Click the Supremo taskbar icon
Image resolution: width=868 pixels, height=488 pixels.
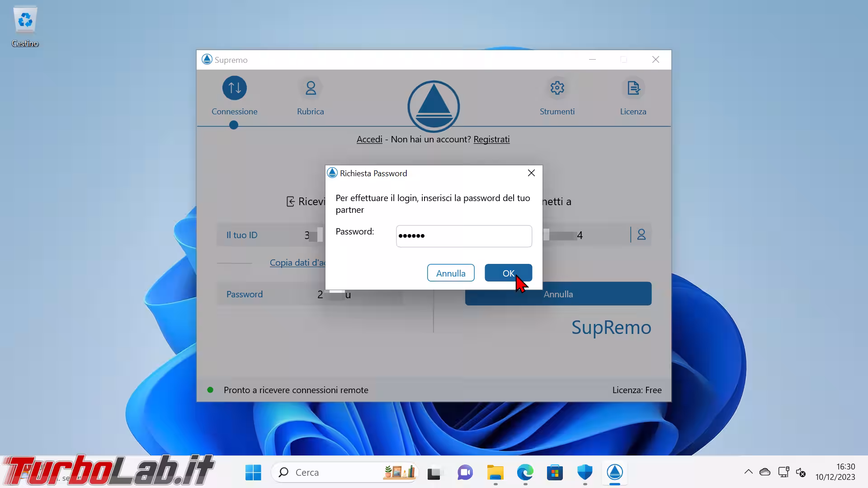614,473
